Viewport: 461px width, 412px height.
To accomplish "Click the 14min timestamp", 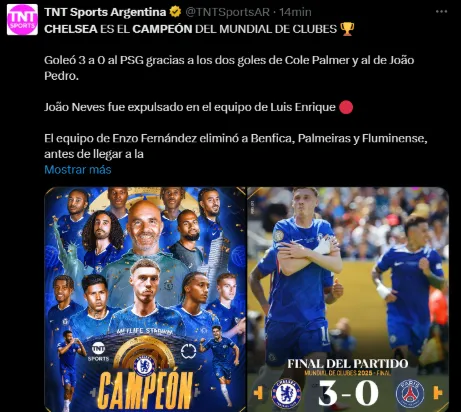I will click(x=295, y=12).
